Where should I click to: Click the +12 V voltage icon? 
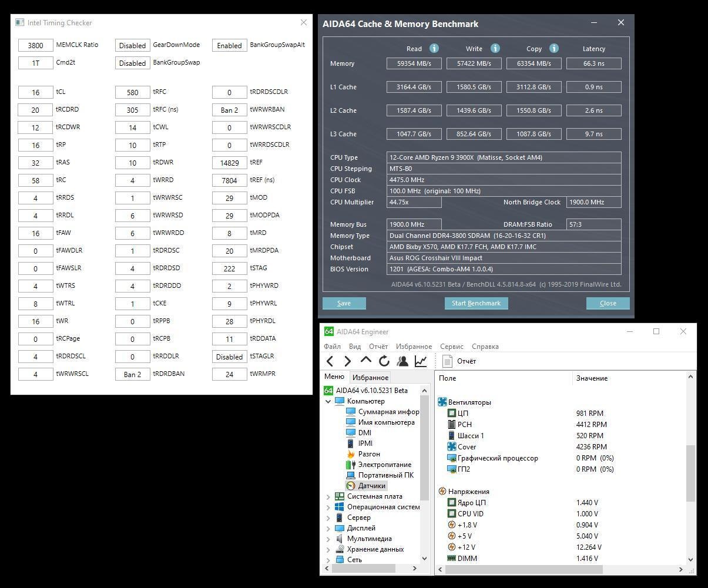click(x=452, y=547)
